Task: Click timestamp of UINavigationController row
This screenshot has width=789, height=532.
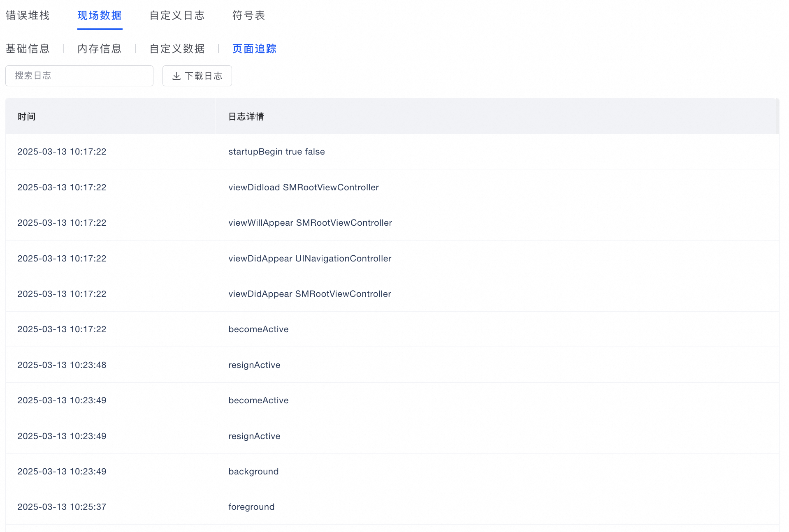Action: point(62,259)
